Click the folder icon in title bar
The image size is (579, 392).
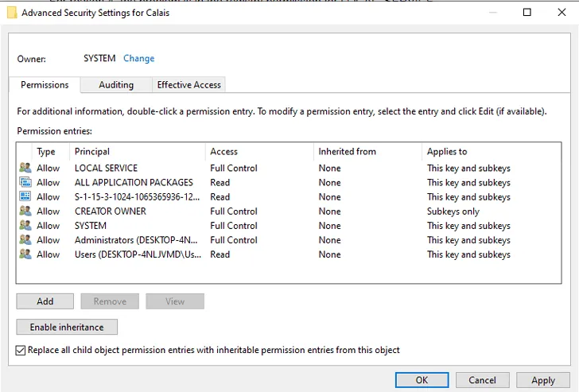(12, 13)
